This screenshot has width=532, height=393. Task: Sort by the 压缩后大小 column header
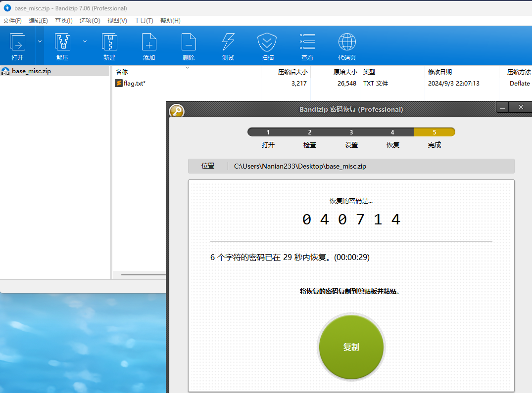tap(286, 72)
